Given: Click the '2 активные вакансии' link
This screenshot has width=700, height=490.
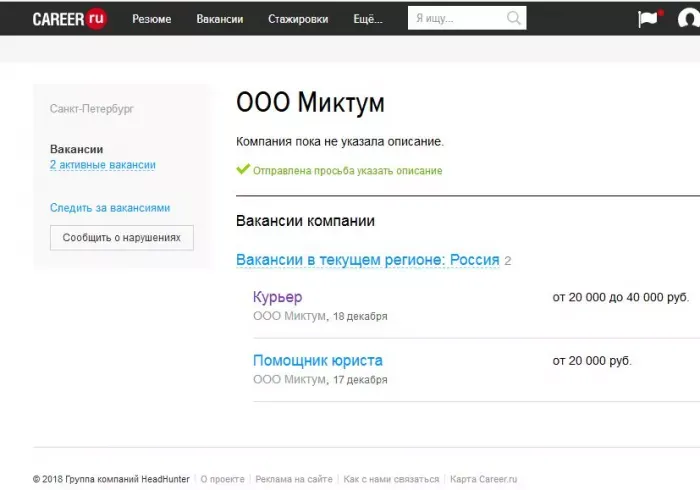Looking at the screenshot, I should click(x=103, y=165).
